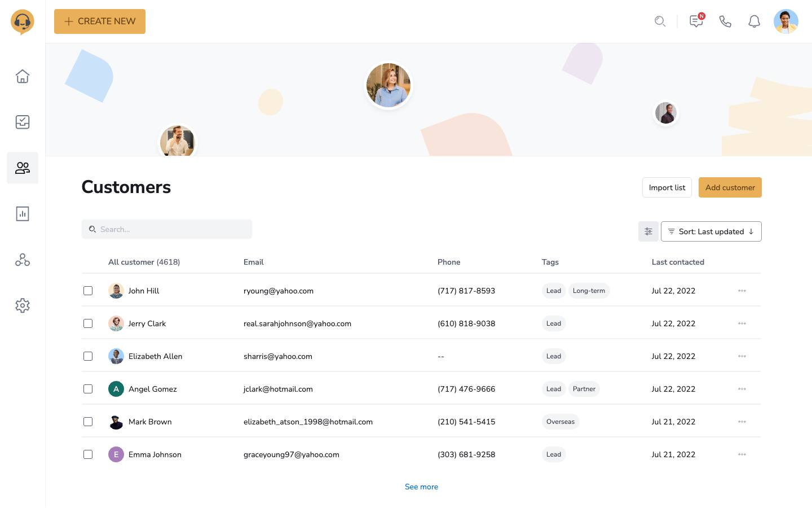Open Settings gear in sidebar
This screenshot has height=508, width=812.
pos(23,305)
